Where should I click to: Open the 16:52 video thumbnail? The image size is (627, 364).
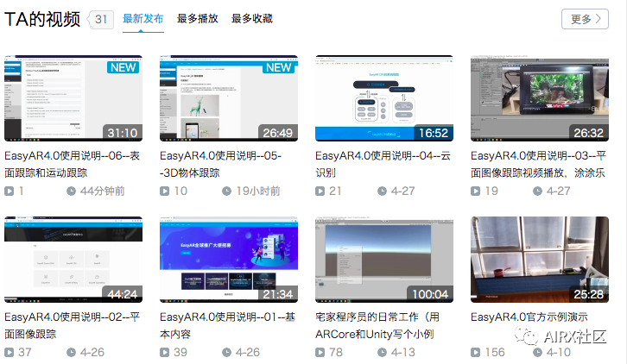[x=384, y=98]
